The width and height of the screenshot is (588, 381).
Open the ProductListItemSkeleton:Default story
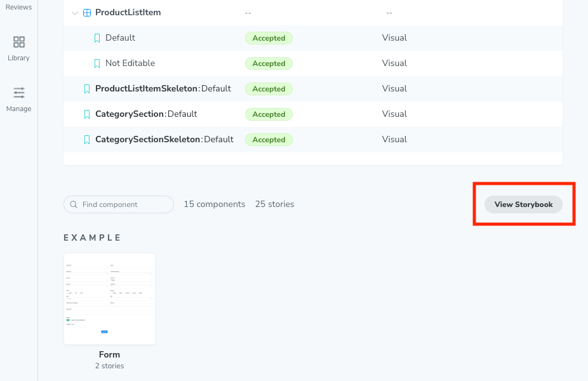pyautogui.click(x=163, y=89)
